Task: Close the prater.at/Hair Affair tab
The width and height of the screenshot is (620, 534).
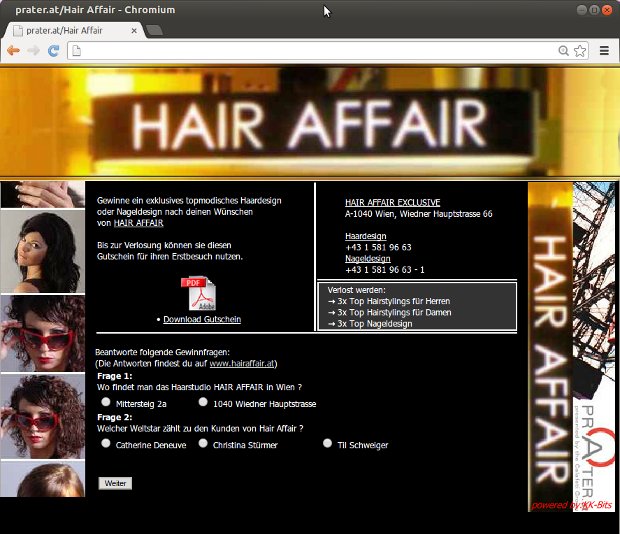Action: 134,30
